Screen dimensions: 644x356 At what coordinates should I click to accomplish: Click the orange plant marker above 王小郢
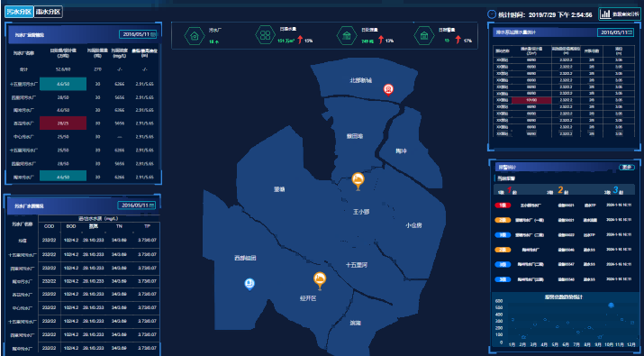coord(358,181)
